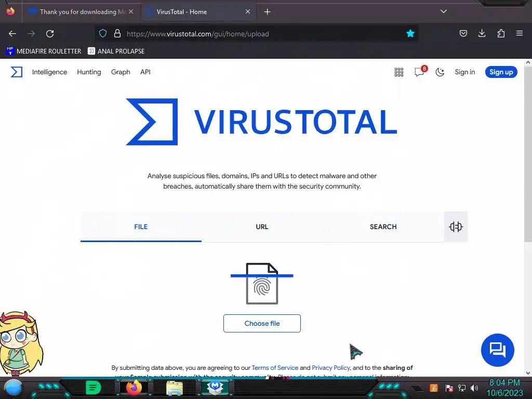Click the file fingerprint upload icon

(x=262, y=284)
